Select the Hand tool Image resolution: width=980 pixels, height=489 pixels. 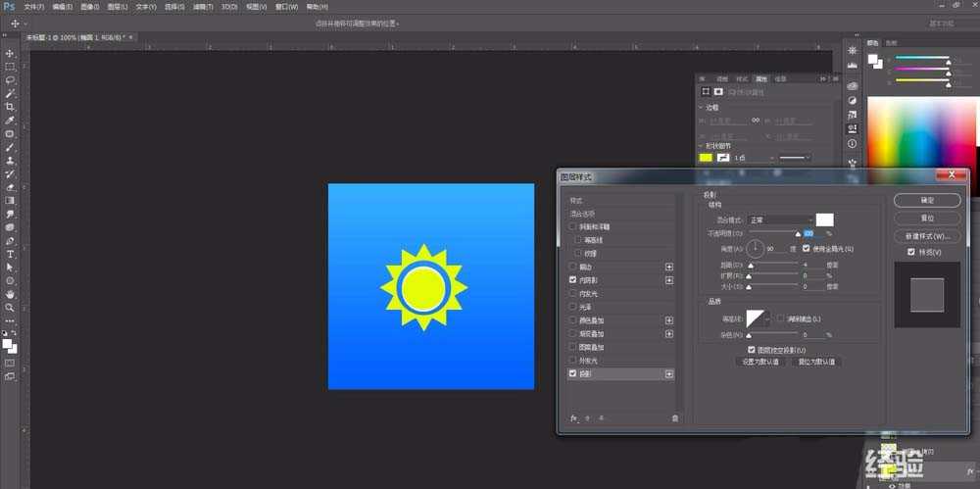(x=10, y=293)
